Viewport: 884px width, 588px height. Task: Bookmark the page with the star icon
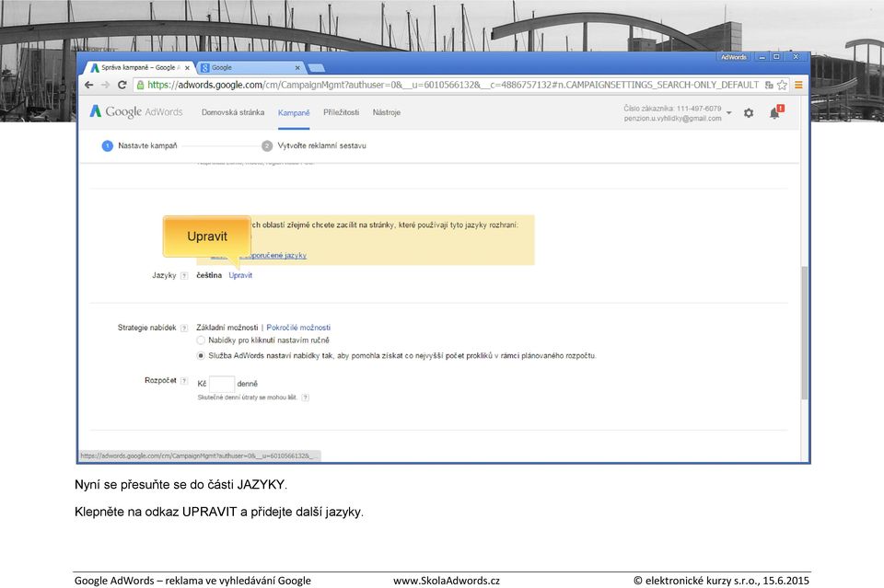click(x=782, y=85)
